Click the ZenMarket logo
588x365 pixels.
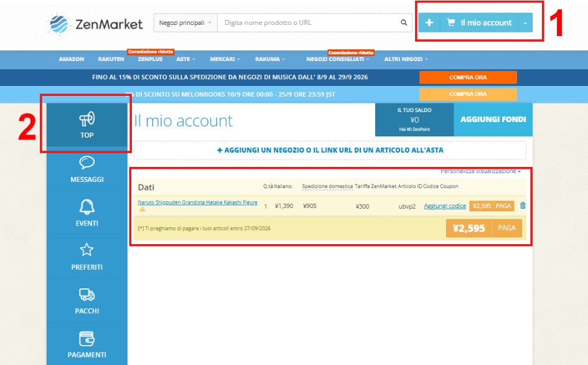[x=96, y=24]
